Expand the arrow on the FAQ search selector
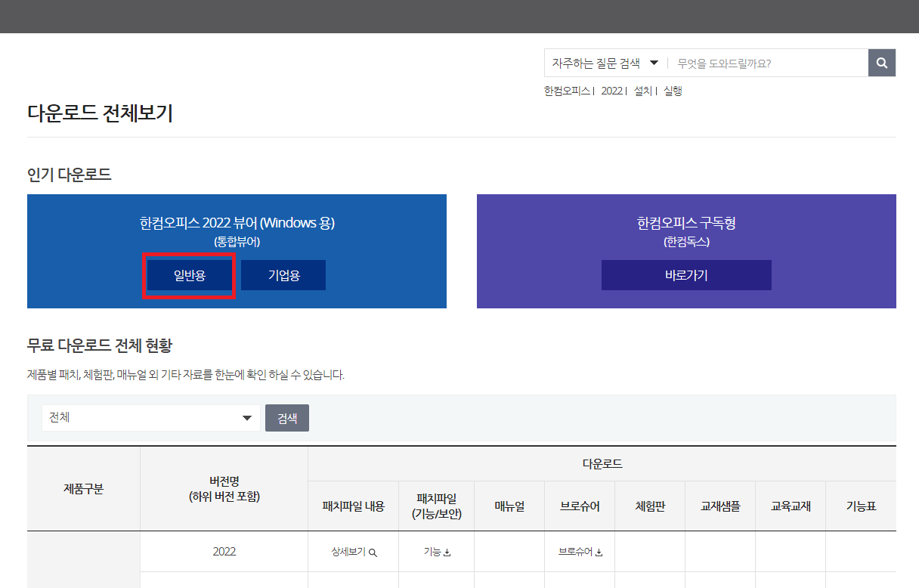The width and height of the screenshot is (919, 588). point(654,63)
